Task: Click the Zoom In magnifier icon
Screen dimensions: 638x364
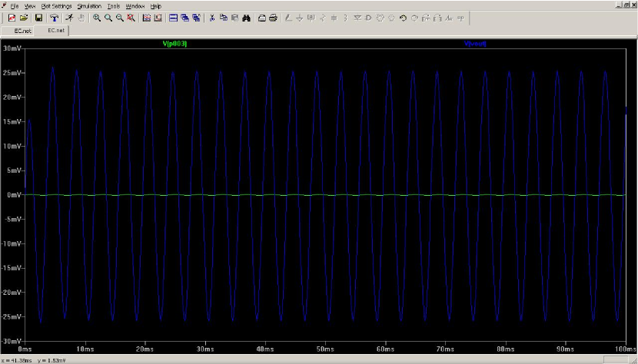Action: tap(97, 17)
